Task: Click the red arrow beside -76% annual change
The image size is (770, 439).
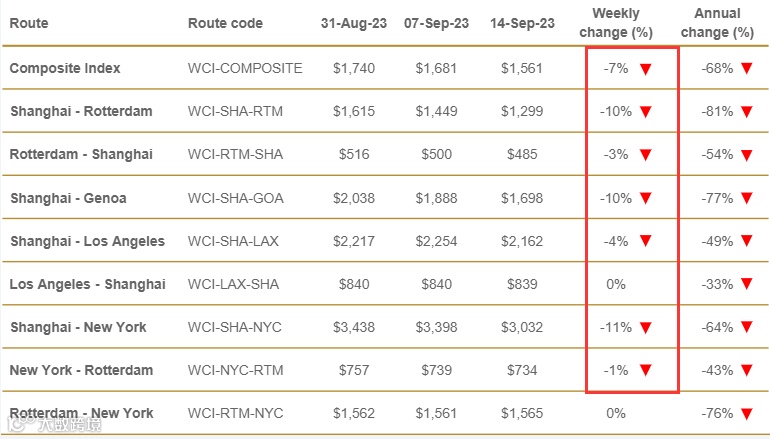Action: [x=746, y=414]
